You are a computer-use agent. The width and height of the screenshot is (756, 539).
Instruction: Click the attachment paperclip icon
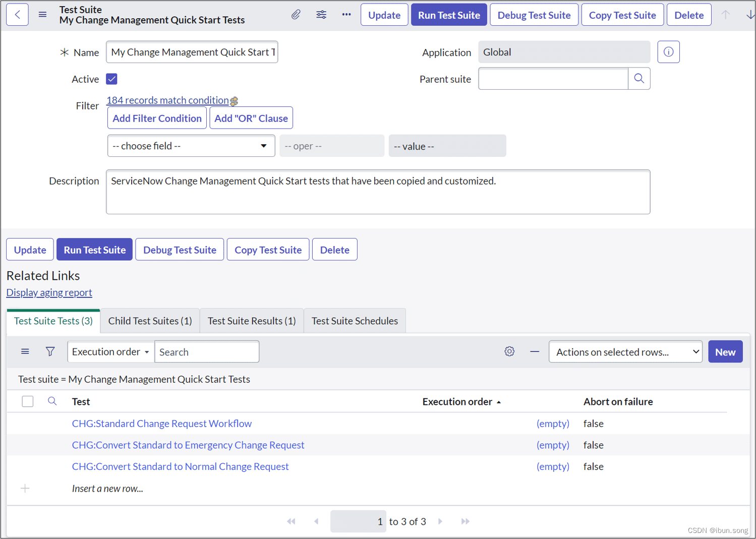pos(296,15)
